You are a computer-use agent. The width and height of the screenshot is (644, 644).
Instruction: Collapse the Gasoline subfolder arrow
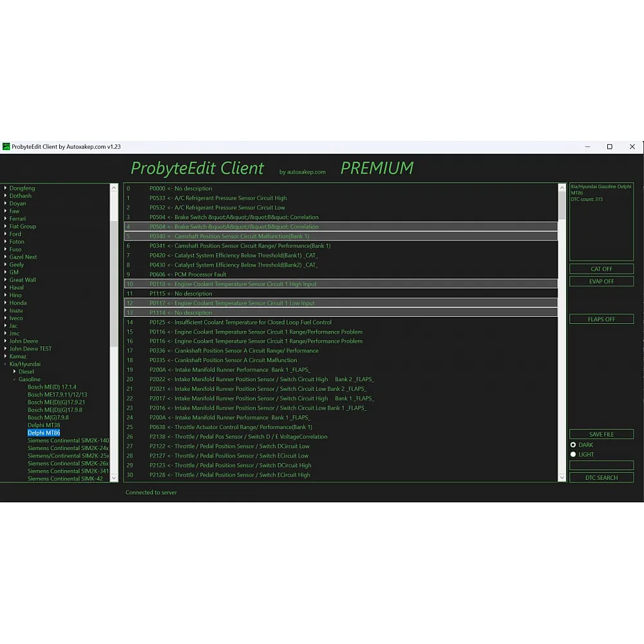[14, 379]
